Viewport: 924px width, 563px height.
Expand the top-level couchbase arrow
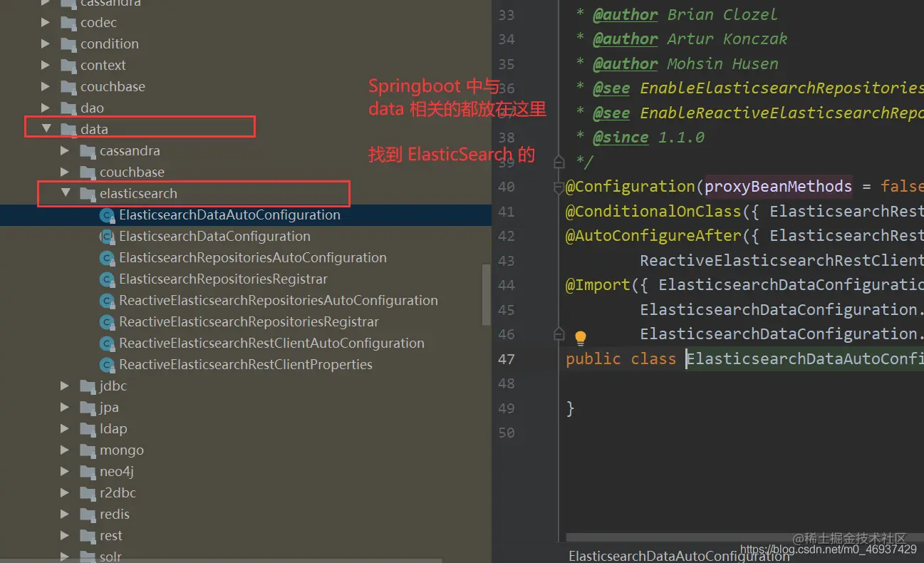coord(46,87)
